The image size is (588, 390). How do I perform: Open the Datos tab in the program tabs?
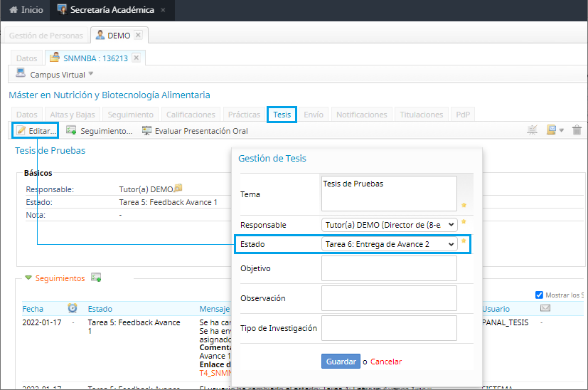coord(26,115)
